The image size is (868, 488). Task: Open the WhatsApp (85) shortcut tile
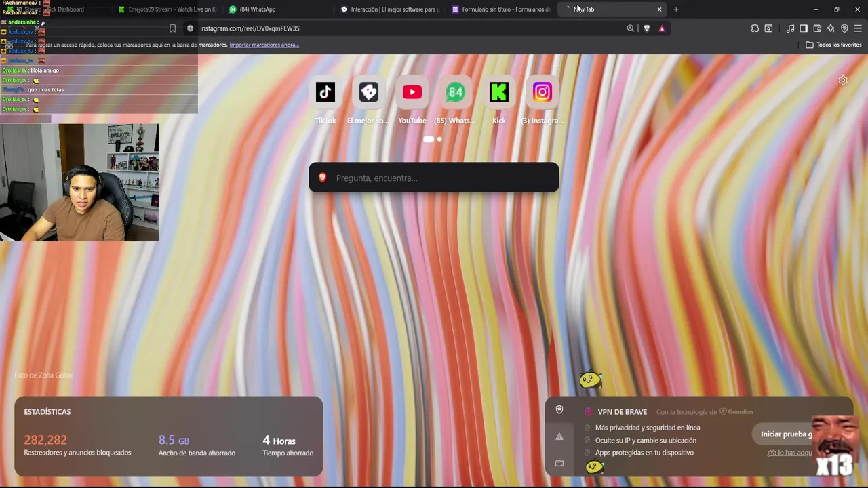pyautogui.click(x=456, y=92)
